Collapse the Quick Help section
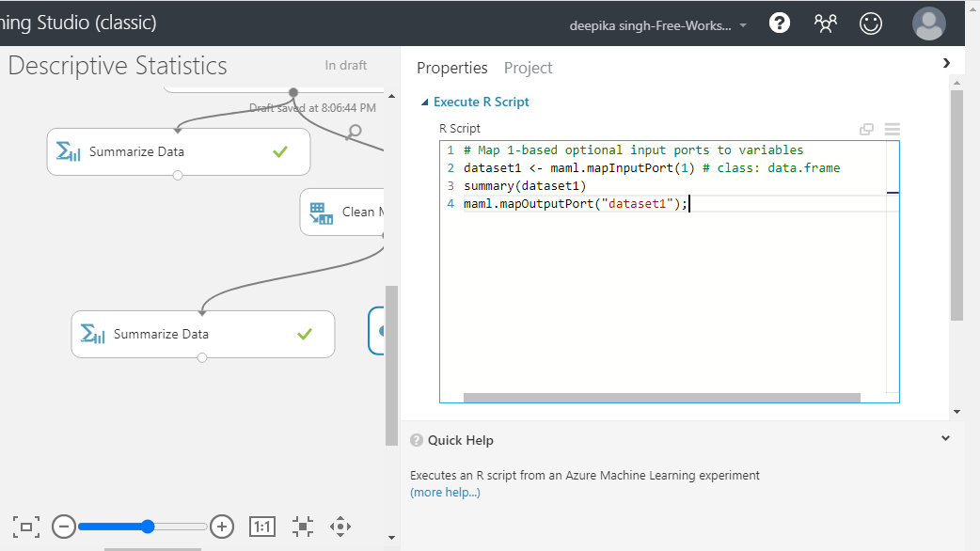The width and height of the screenshot is (980, 551). 945,438
